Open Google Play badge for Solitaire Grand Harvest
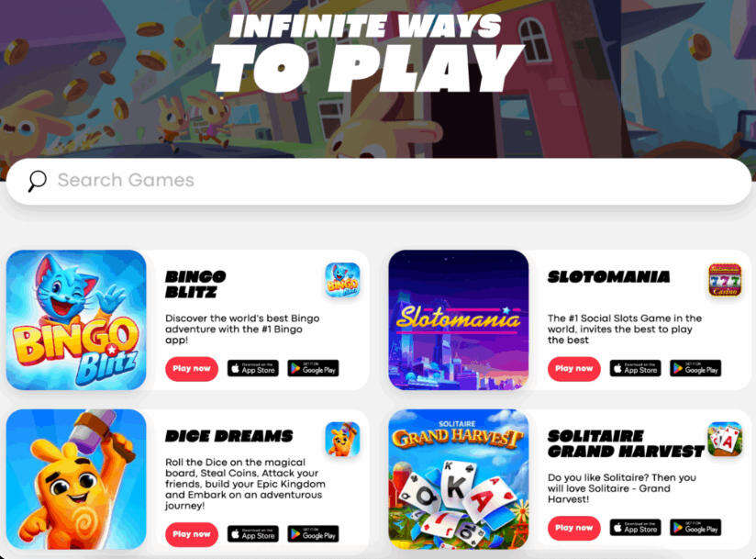This screenshot has width=756, height=559. (695, 528)
